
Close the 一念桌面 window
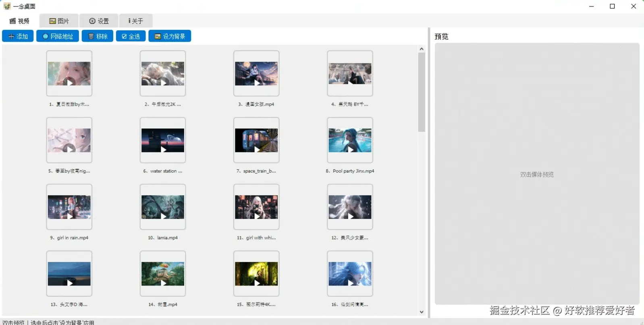click(x=634, y=6)
